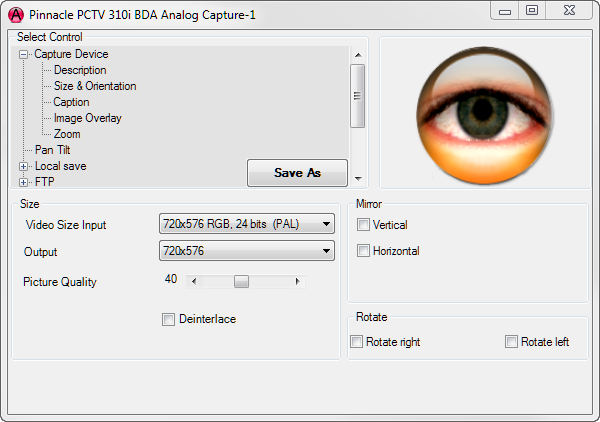Click the Picture Quality slider thumb

click(241, 281)
